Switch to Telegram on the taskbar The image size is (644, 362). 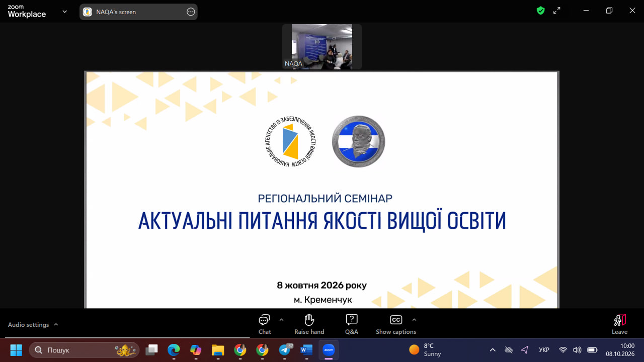[285, 350]
